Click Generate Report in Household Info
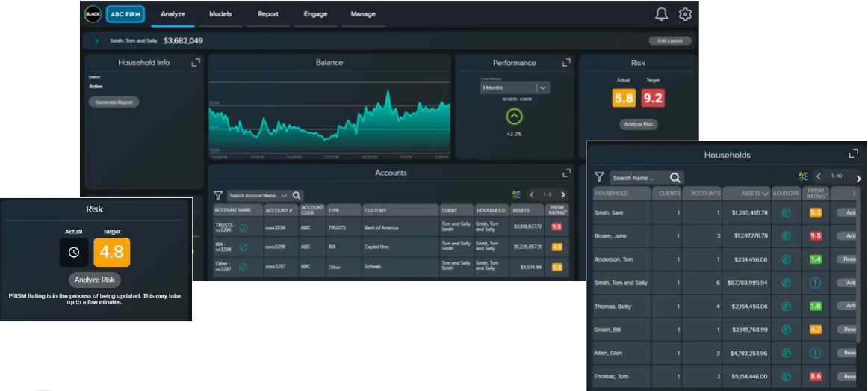Image resolution: width=868 pixels, height=391 pixels. pyautogui.click(x=114, y=102)
